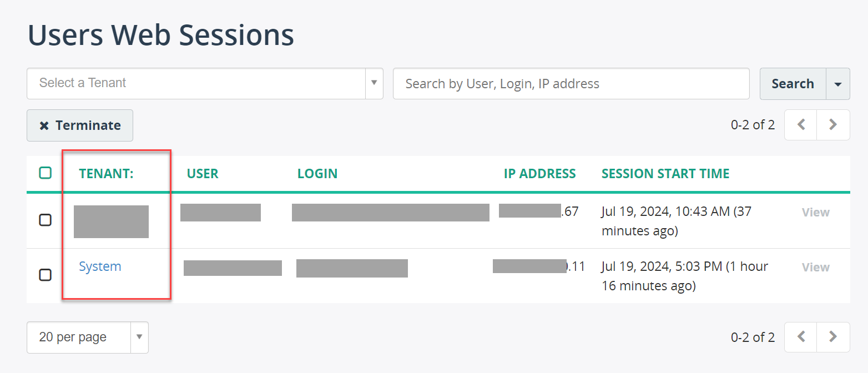Click the top pagination previous-page arrow
This screenshot has height=373, width=868.
pos(800,125)
